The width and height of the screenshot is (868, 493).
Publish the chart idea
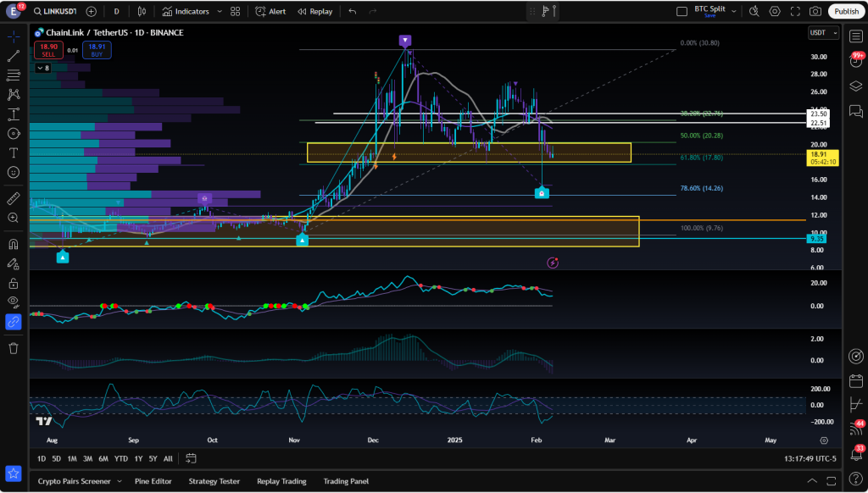tap(847, 11)
